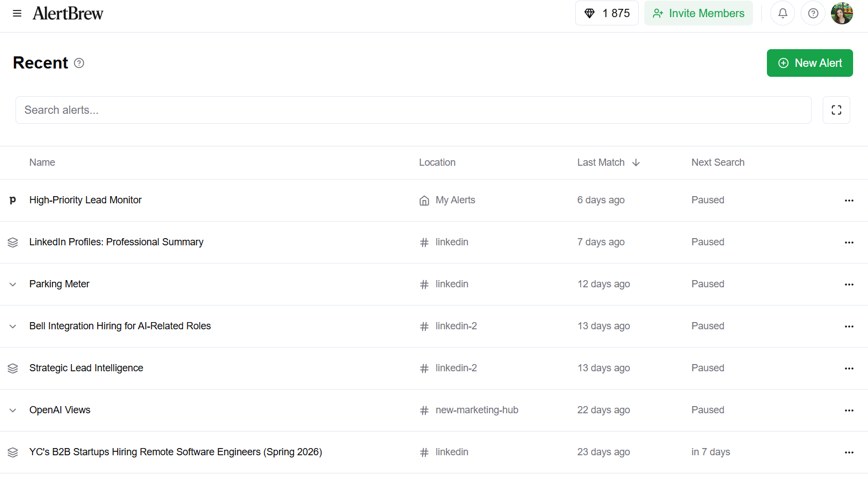Click the P icon for High-Priority Lead Monitor
868x479 pixels.
(x=13, y=200)
